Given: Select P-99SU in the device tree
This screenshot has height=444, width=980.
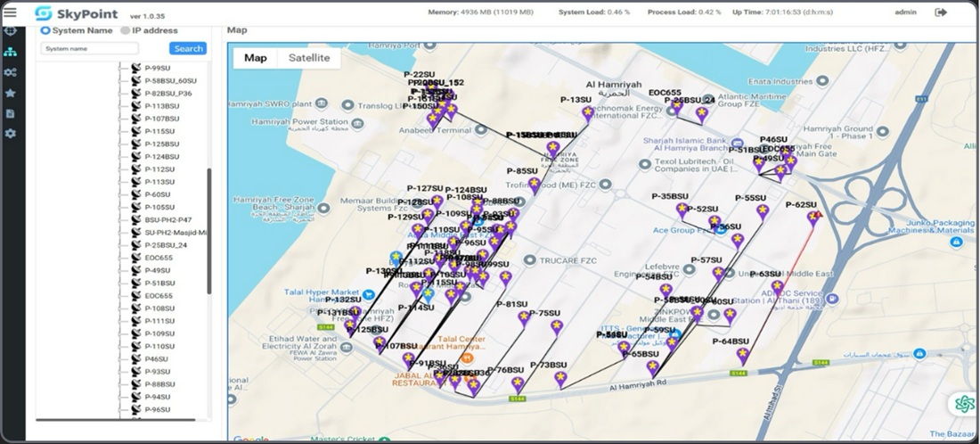Looking at the screenshot, I should point(158,68).
